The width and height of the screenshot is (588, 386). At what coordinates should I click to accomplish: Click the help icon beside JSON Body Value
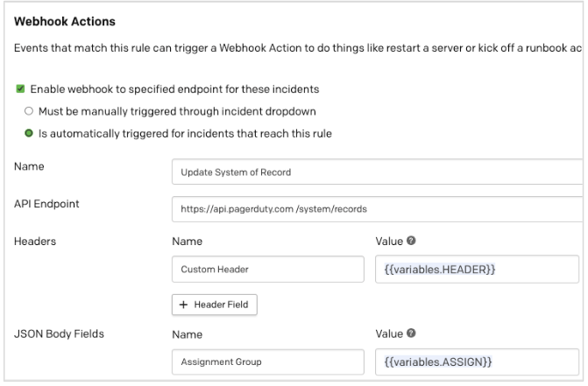click(x=410, y=333)
